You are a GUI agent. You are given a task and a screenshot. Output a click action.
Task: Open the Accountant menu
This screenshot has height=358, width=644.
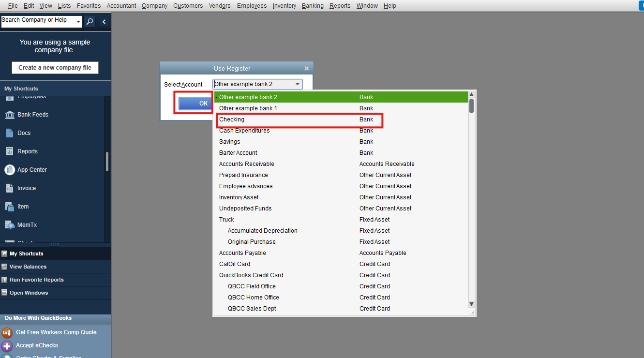click(x=121, y=6)
